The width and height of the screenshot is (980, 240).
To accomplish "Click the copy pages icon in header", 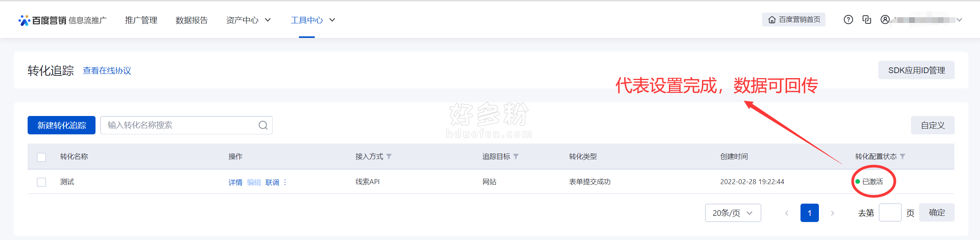I will 866,20.
